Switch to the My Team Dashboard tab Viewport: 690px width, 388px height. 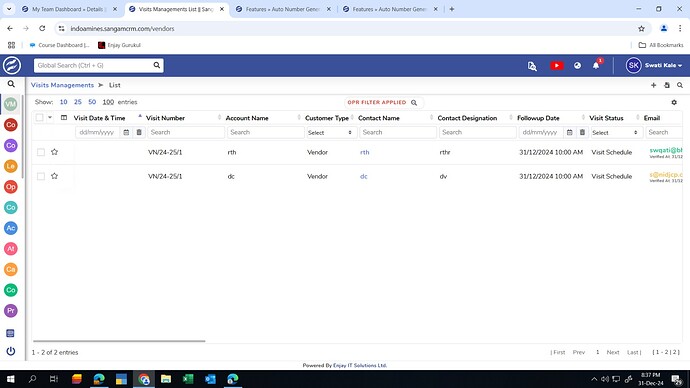(70, 9)
